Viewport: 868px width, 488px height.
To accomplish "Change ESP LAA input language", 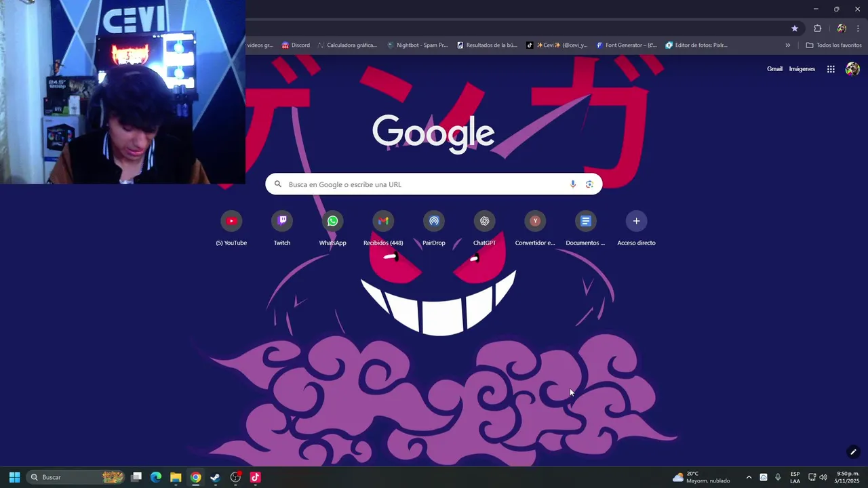I will (x=795, y=477).
